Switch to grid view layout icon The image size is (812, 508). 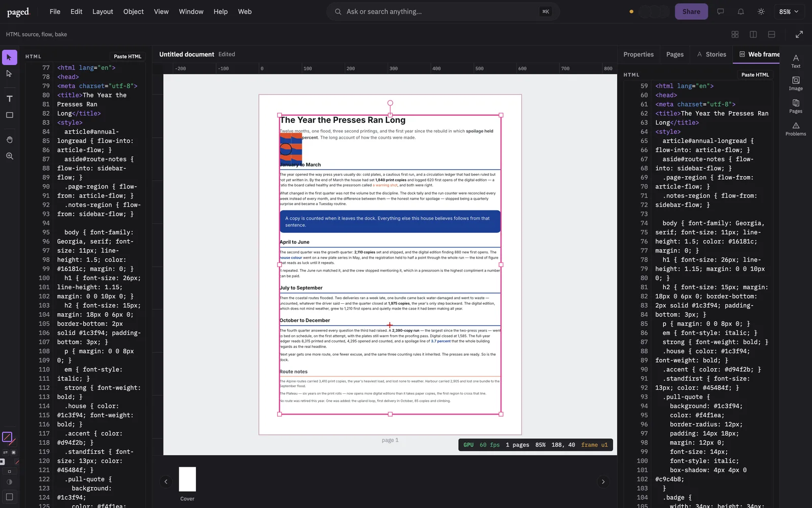tap(735, 35)
